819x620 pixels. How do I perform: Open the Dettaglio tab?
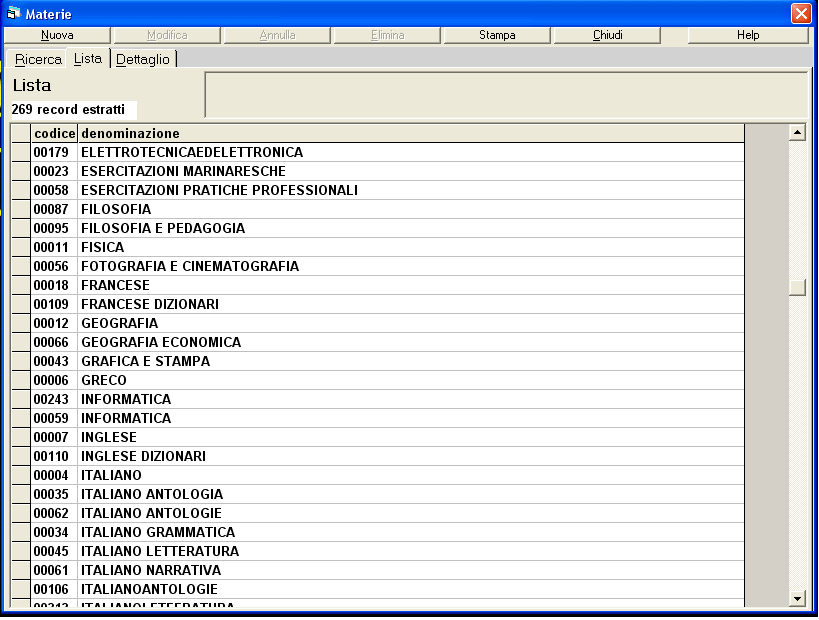[x=144, y=59]
